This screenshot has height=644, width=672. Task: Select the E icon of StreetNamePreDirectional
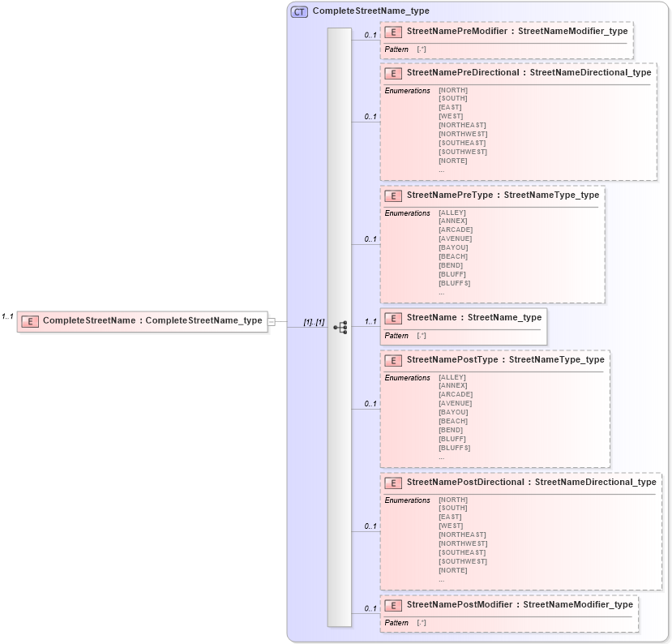pyautogui.click(x=392, y=73)
